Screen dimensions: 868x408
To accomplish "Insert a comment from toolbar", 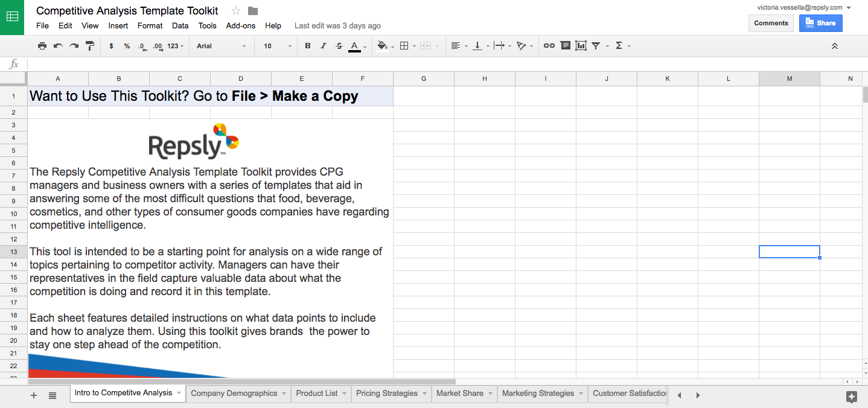I will (x=565, y=46).
